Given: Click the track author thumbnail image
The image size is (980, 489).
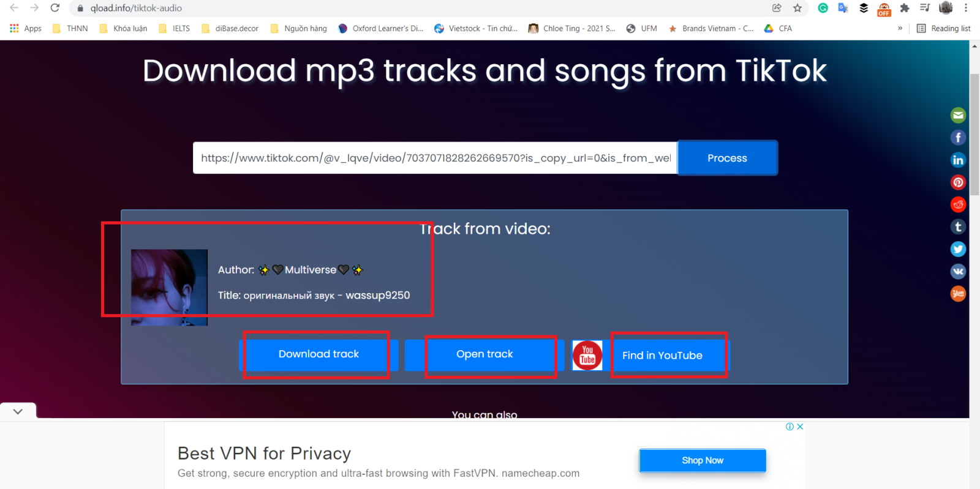Looking at the screenshot, I should 170,287.
